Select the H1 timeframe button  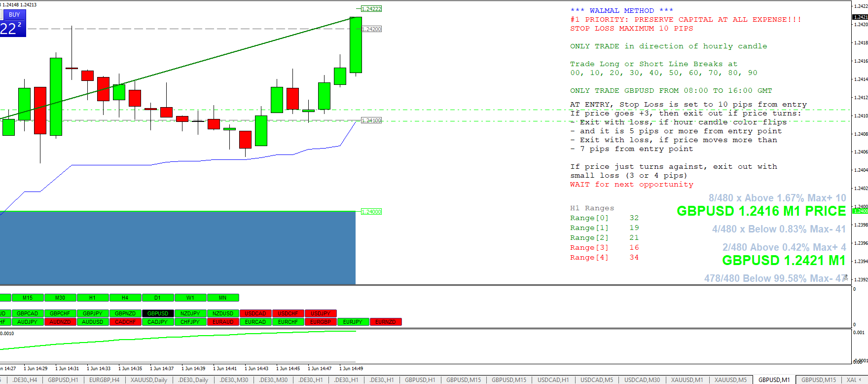click(x=93, y=298)
